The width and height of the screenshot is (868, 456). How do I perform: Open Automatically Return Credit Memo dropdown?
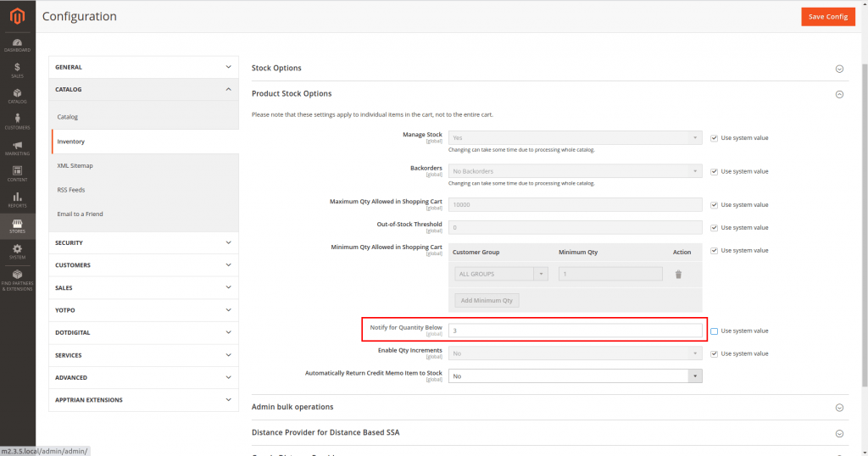click(576, 375)
